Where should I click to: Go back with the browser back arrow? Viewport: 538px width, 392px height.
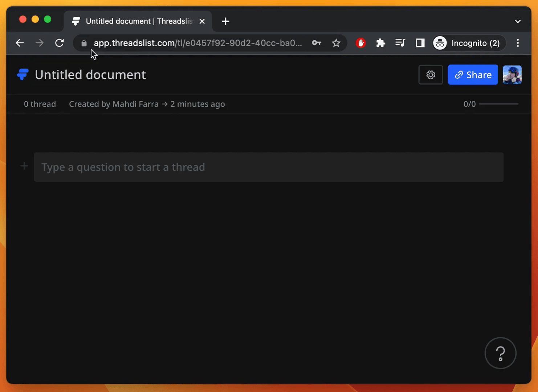pos(20,43)
